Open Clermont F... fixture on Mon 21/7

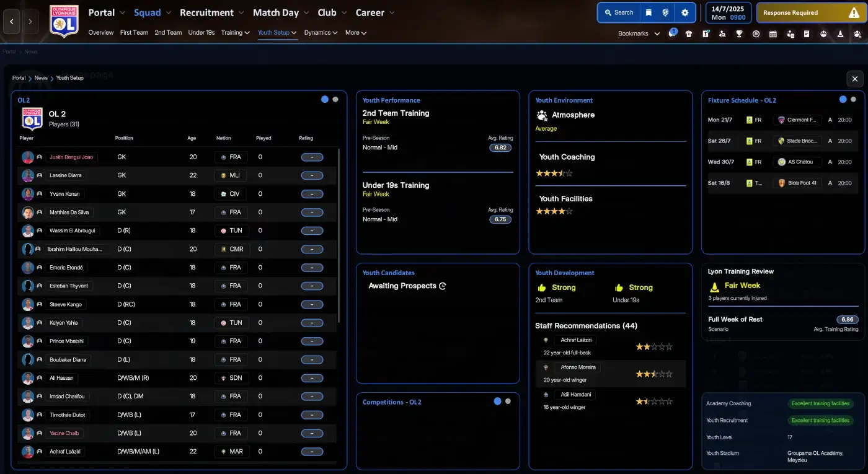(x=799, y=120)
